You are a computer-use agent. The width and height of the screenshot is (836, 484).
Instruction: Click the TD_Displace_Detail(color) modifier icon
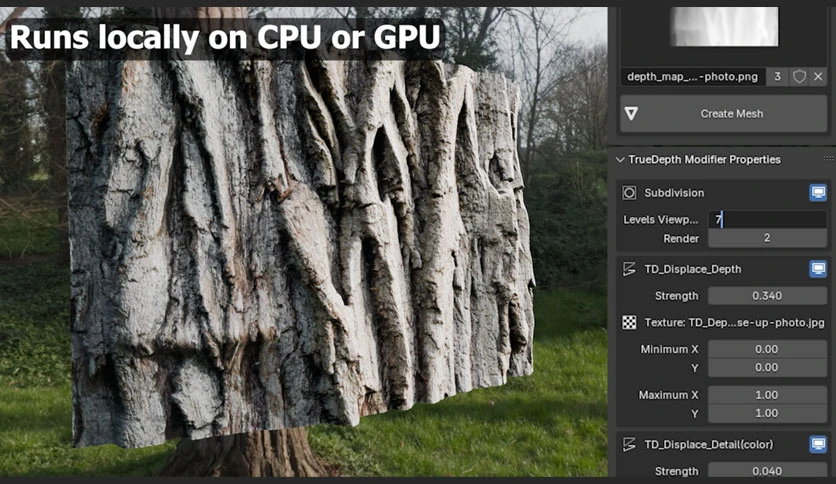pyautogui.click(x=629, y=445)
